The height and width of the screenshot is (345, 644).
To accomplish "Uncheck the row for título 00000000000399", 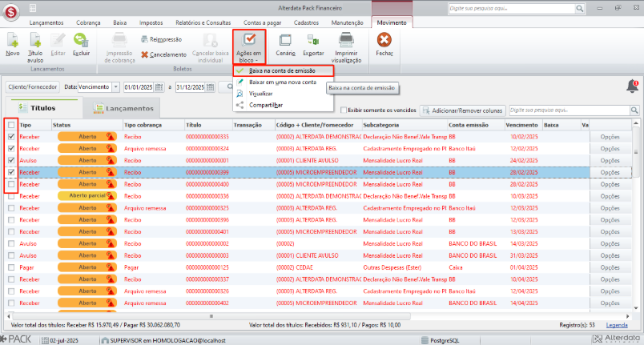I will pyautogui.click(x=11, y=172).
